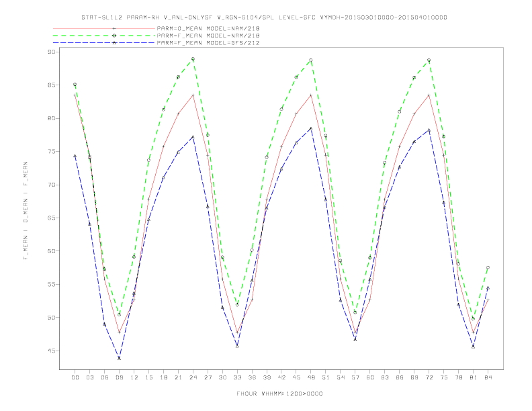Click x-axis forecast hour label 27

pos(208,377)
